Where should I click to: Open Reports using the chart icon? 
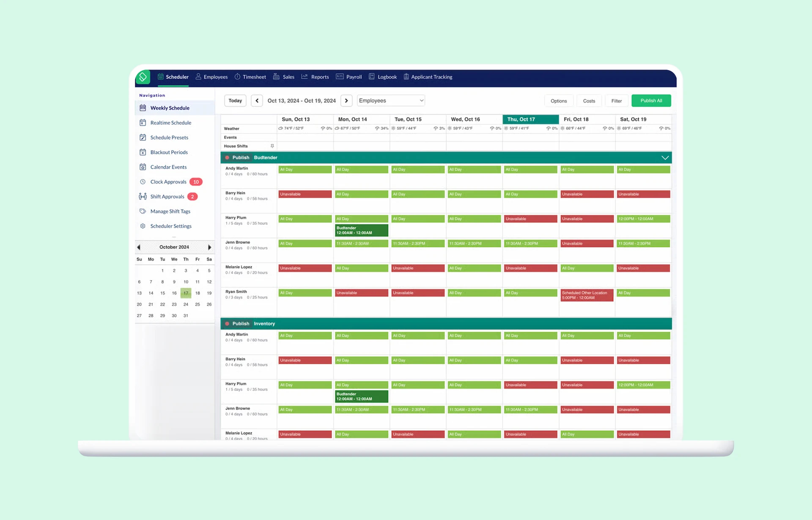tap(305, 77)
